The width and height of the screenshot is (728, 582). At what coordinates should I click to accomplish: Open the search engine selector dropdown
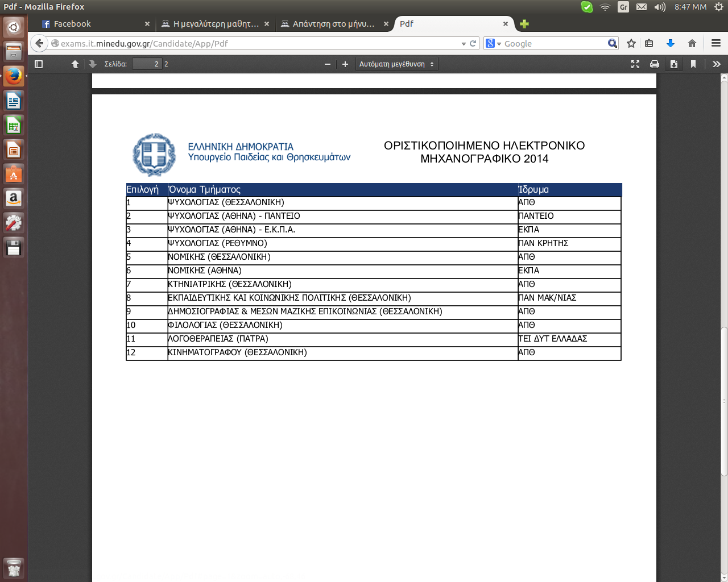click(x=493, y=43)
